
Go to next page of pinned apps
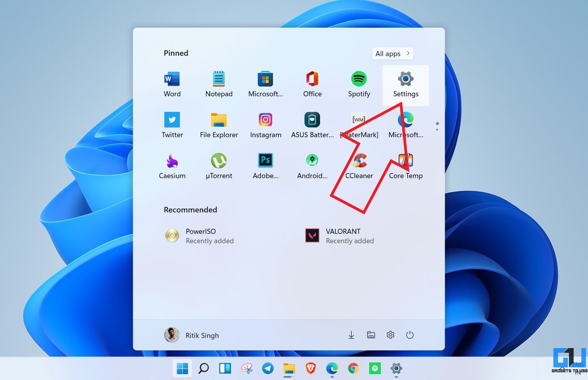(x=437, y=129)
